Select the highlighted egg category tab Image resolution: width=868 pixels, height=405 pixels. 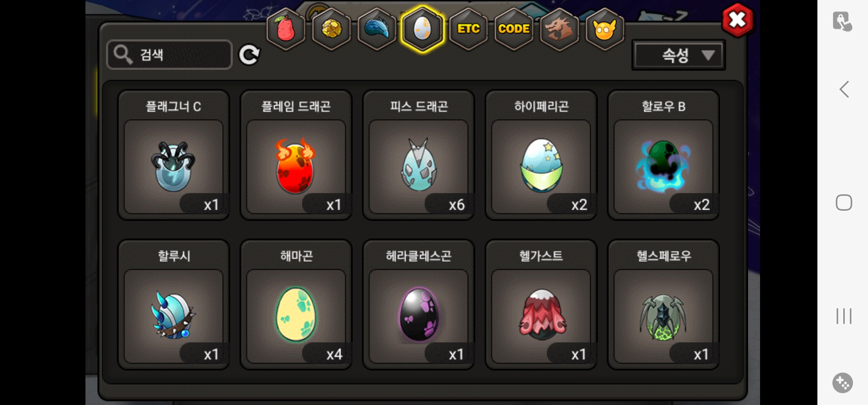422,29
